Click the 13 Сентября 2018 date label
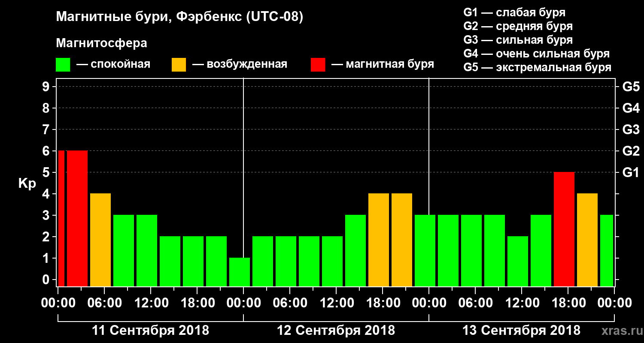The image size is (644, 343). click(521, 331)
